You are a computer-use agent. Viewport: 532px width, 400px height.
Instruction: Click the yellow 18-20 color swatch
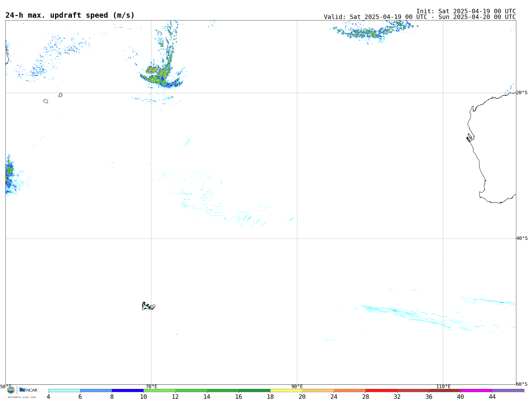click(286, 391)
